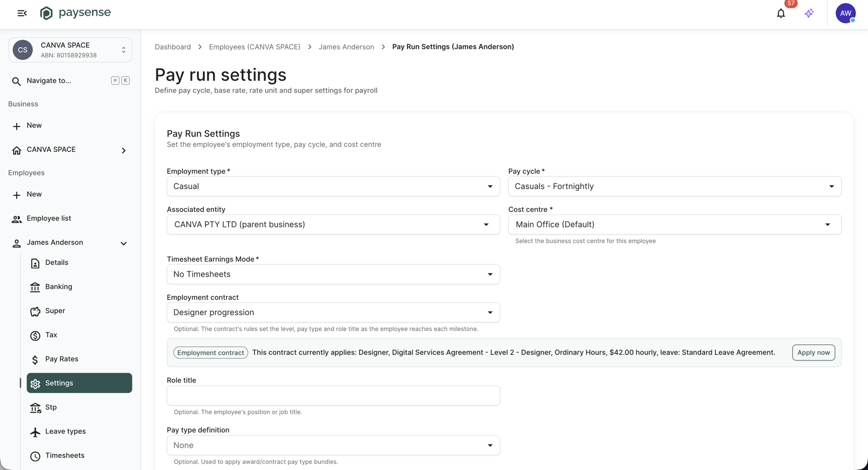Open Details in the sidebar
Screen dimensions: 868x470
coord(79,263)
